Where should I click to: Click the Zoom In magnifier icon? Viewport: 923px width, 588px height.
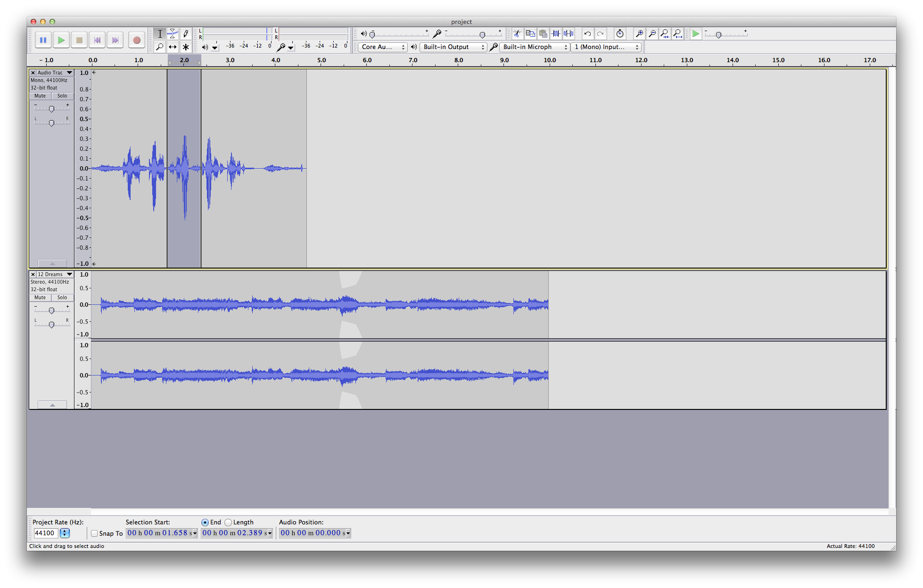(639, 33)
